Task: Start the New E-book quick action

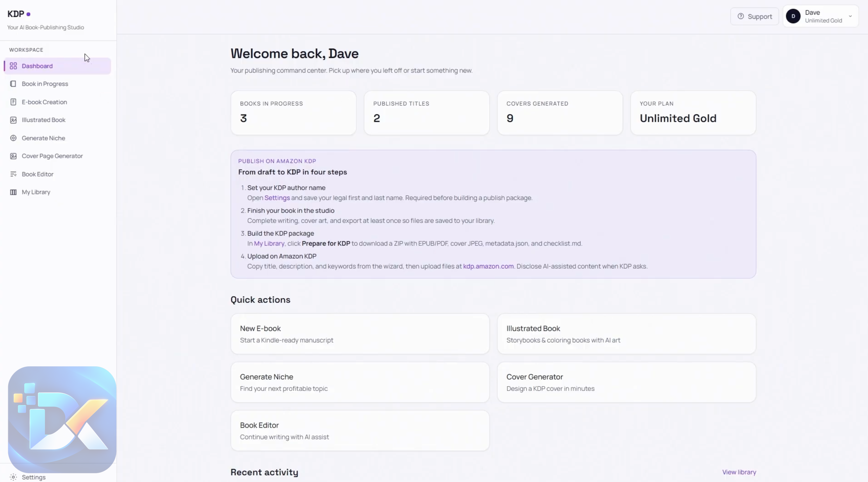Action: click(x=360, y=334)
